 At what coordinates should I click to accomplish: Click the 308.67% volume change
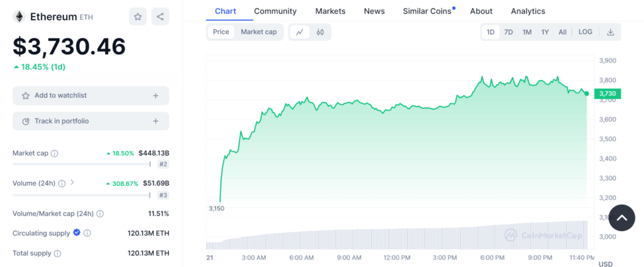(x=122, y=183)
